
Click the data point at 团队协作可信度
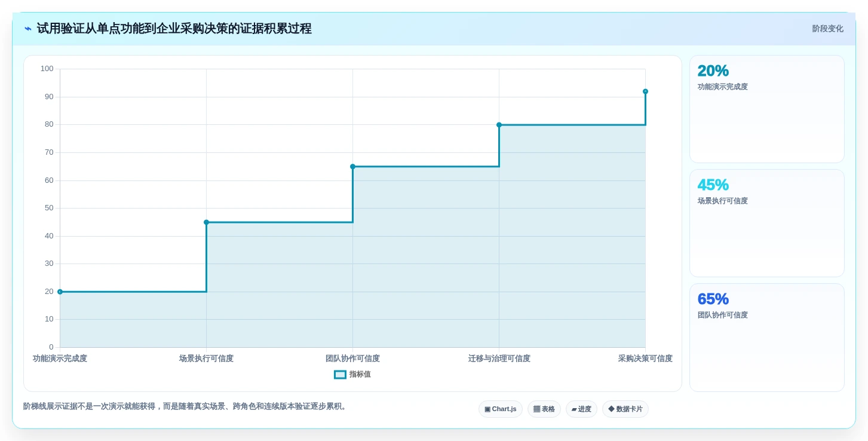(352, 167)
